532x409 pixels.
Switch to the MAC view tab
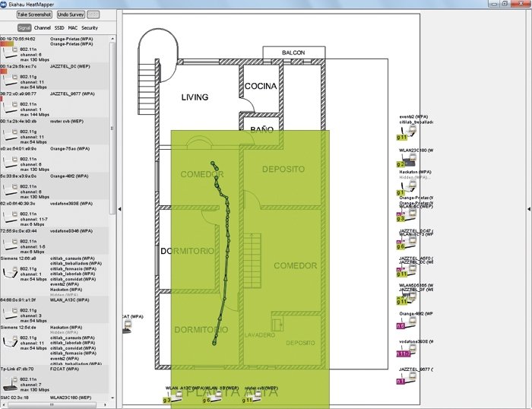click(73, 28)
